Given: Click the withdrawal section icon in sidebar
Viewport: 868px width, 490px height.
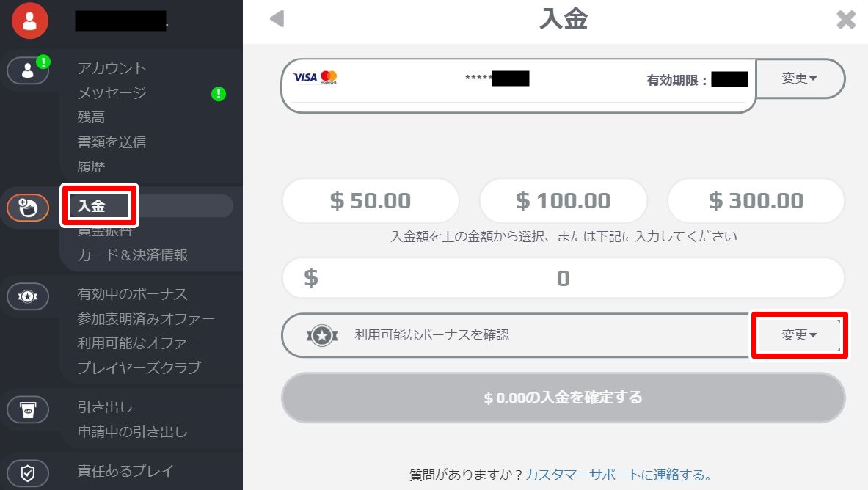Looking at the screenshot, I should 28,410.
